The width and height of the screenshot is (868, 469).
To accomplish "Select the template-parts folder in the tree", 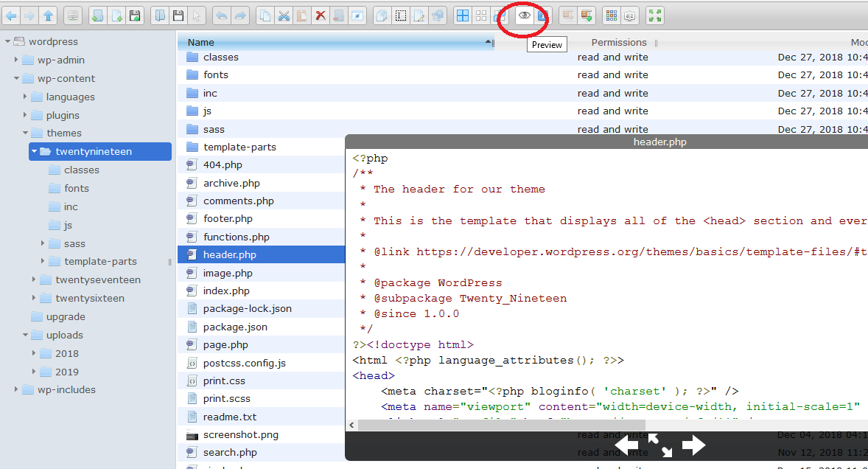I will click(x=100, y=261).
